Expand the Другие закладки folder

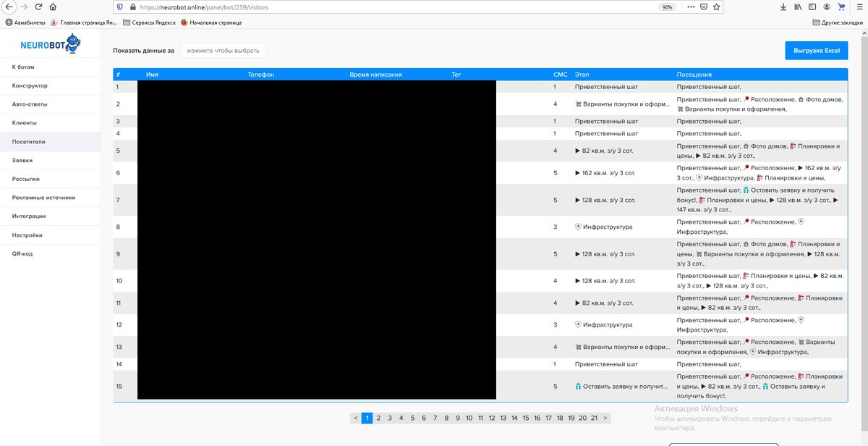click(838, 22)
